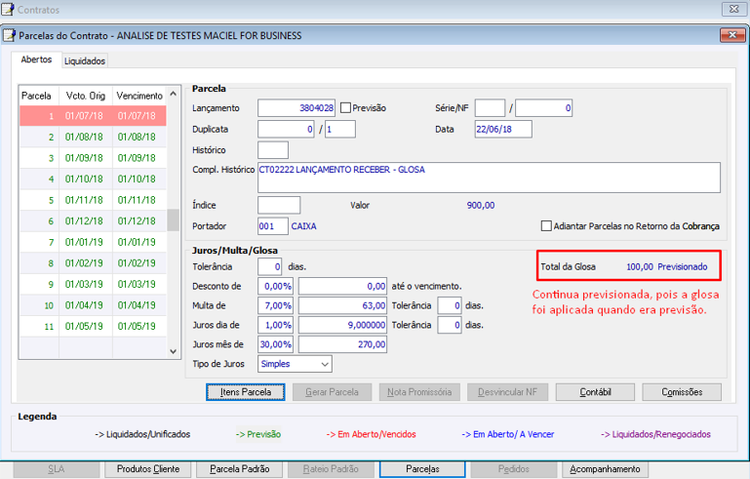Select parcela 4 row dated 01/10/18
The width and height of the screenshot is (750, 479).
coord(93,179)
